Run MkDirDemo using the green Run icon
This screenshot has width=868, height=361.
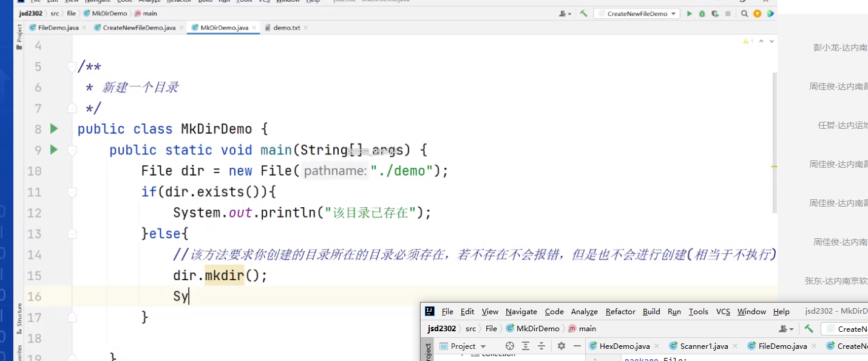(690, 13)
